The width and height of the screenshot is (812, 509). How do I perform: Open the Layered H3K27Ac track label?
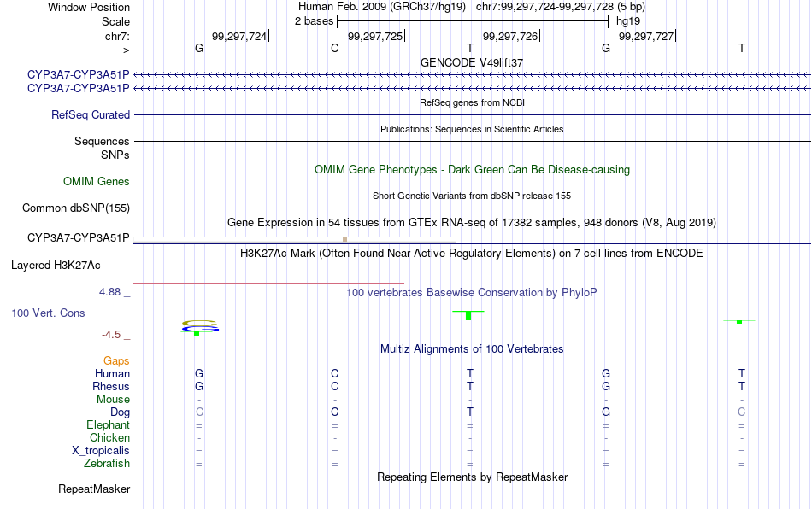pyautogui.click(x=56, y=266)
